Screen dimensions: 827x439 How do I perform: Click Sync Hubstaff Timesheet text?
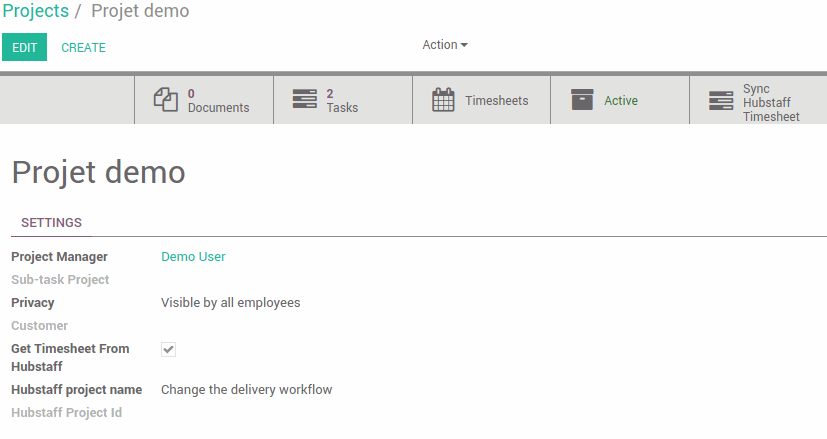coord(771,102)
